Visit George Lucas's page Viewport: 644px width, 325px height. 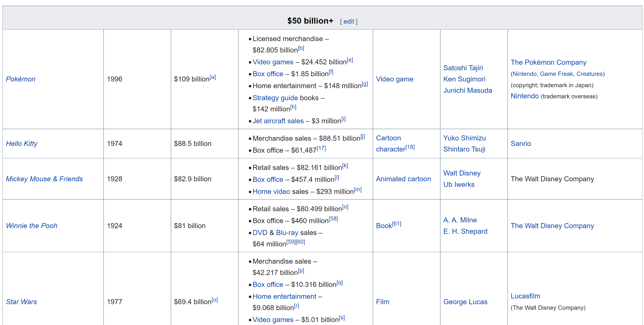(465, 302)
